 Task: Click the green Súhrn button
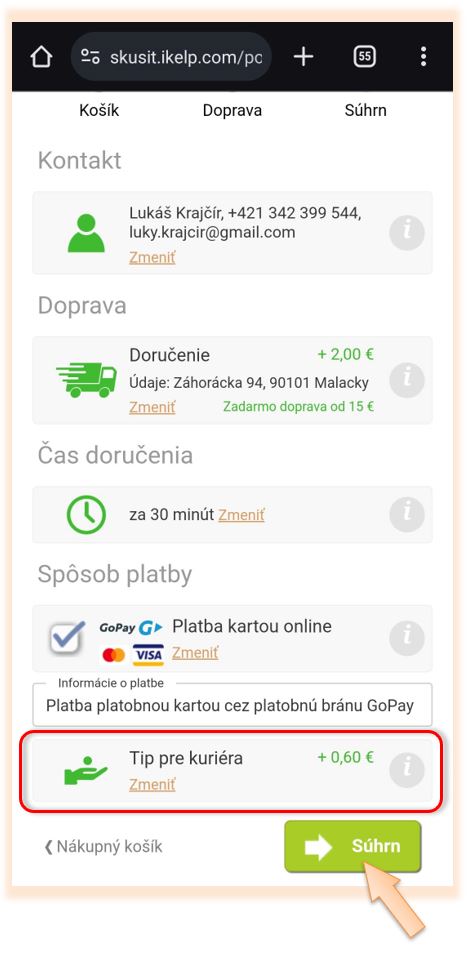(353, 847)
